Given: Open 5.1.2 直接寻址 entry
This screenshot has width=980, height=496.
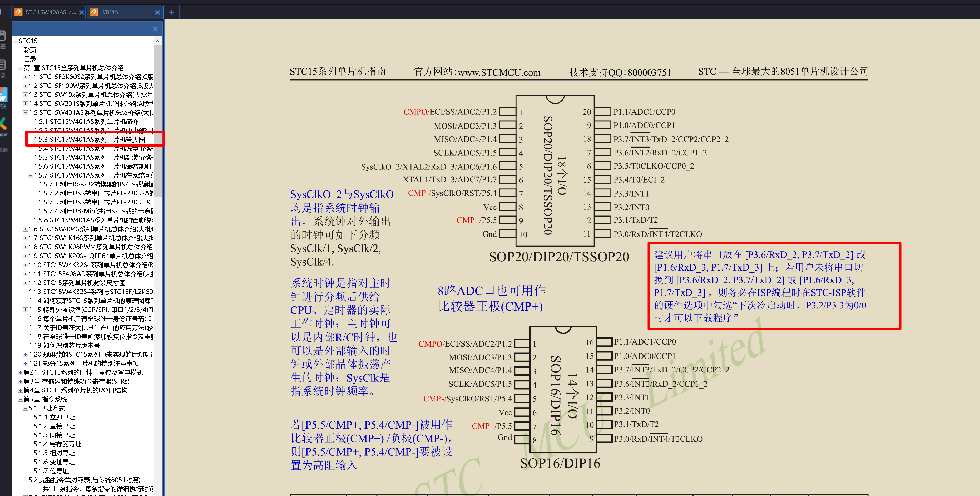Looking at the screenshot, I should (55, 426).
